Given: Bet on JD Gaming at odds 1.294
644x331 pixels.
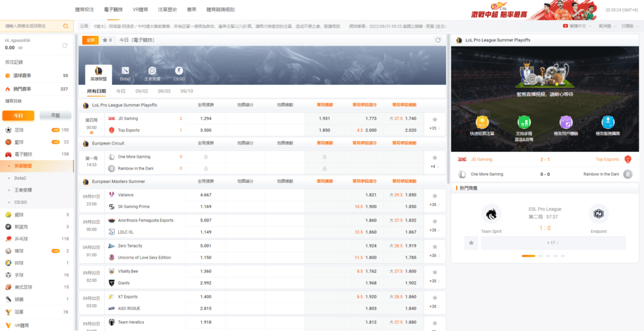Looking at the screenshot, I should [205, 118].
